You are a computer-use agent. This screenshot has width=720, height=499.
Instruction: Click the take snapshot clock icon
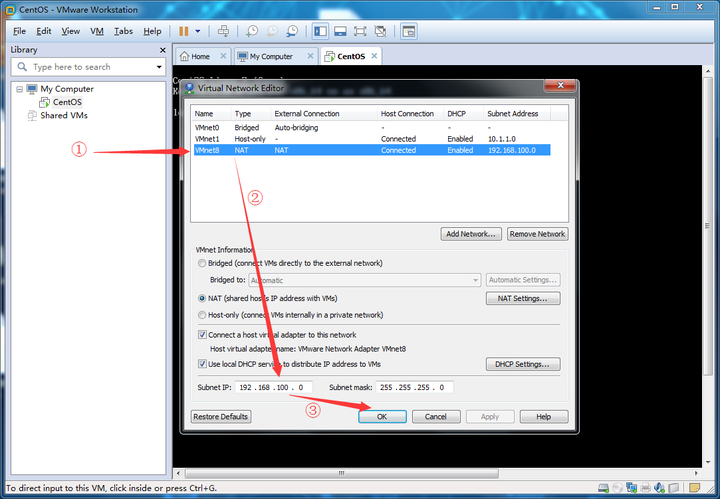[x=252, y=31]
